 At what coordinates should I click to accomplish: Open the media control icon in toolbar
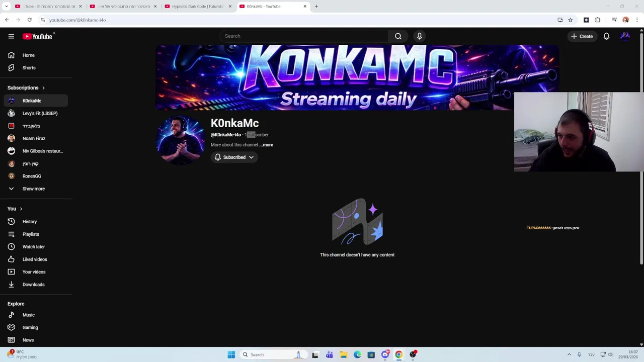[614, 20]
